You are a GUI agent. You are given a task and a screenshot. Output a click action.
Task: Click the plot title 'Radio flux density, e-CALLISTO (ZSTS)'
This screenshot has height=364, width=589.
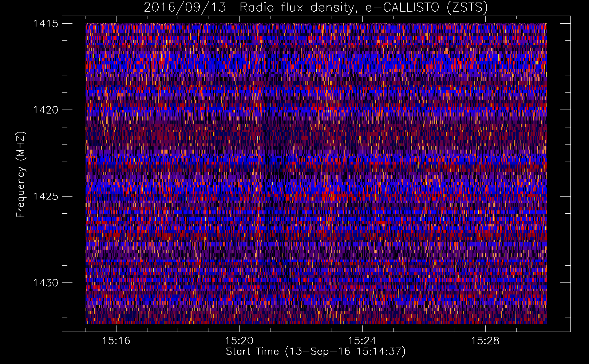363,8
